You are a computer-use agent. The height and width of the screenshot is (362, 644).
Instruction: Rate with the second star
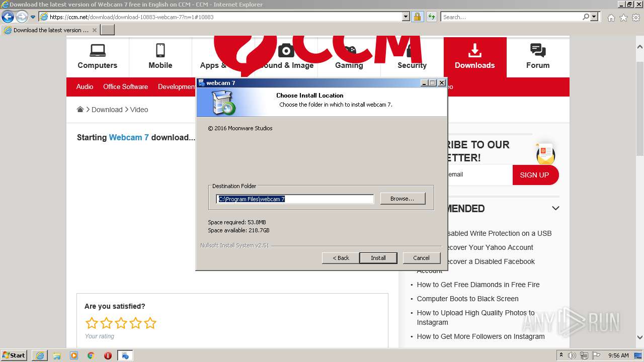click(106, 323)
